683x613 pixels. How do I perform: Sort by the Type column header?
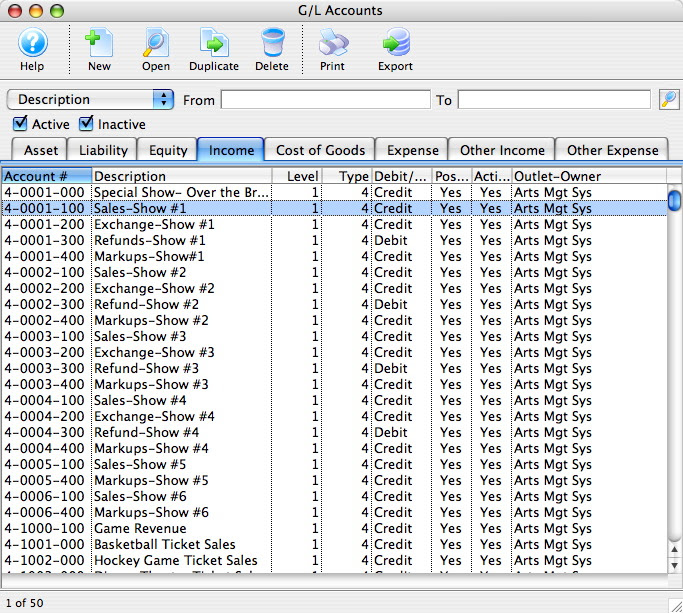347,176
